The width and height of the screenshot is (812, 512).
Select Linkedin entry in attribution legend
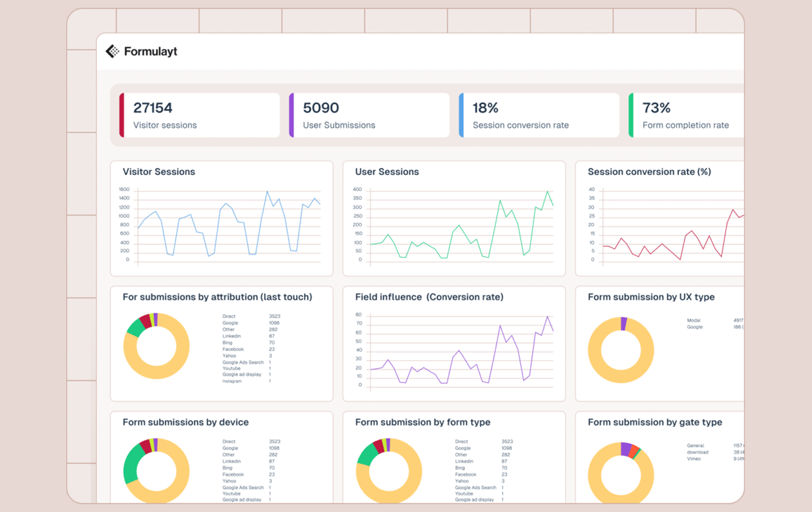pos(231,336)
